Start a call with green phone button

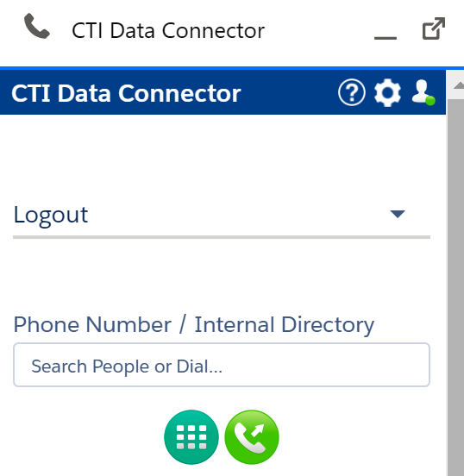coord(252,437)
